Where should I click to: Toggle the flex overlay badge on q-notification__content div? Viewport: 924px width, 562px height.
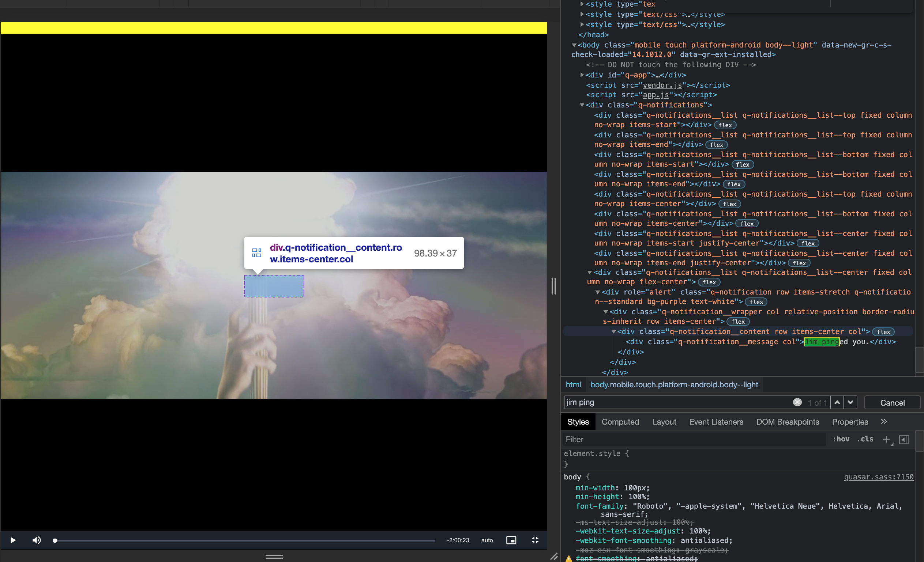(x=883, y=331)
